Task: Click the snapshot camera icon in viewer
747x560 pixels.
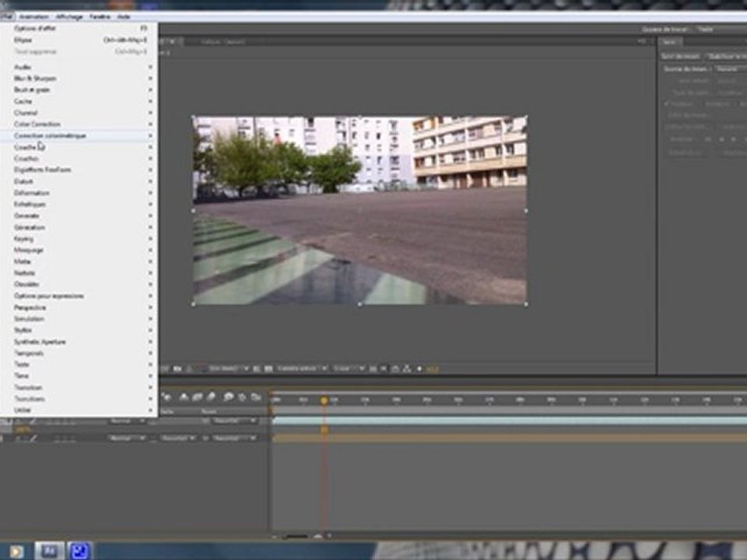Action: click(x=177, y=369)
